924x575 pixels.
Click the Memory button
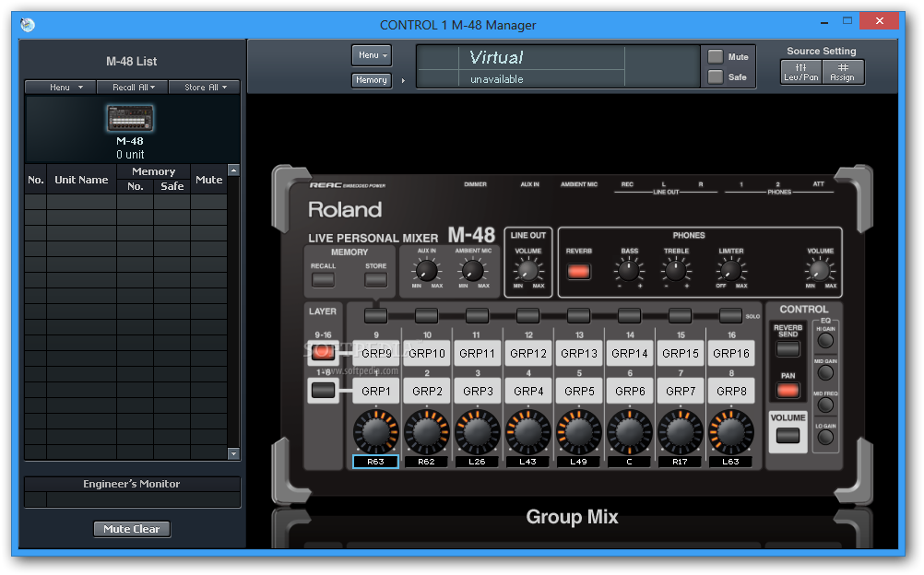click(x=372, y=80)
